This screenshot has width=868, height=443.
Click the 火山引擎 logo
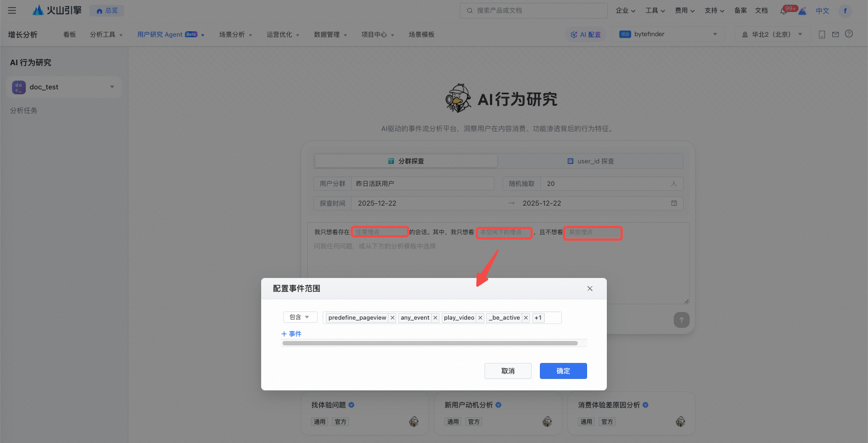(x=57, y=10)
